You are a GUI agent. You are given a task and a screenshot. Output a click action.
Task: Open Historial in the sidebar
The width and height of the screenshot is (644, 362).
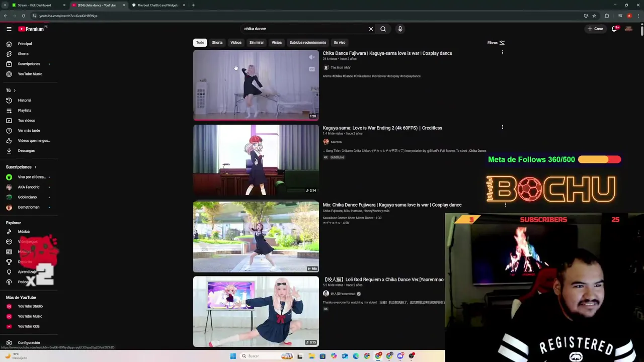pos(24,100)
